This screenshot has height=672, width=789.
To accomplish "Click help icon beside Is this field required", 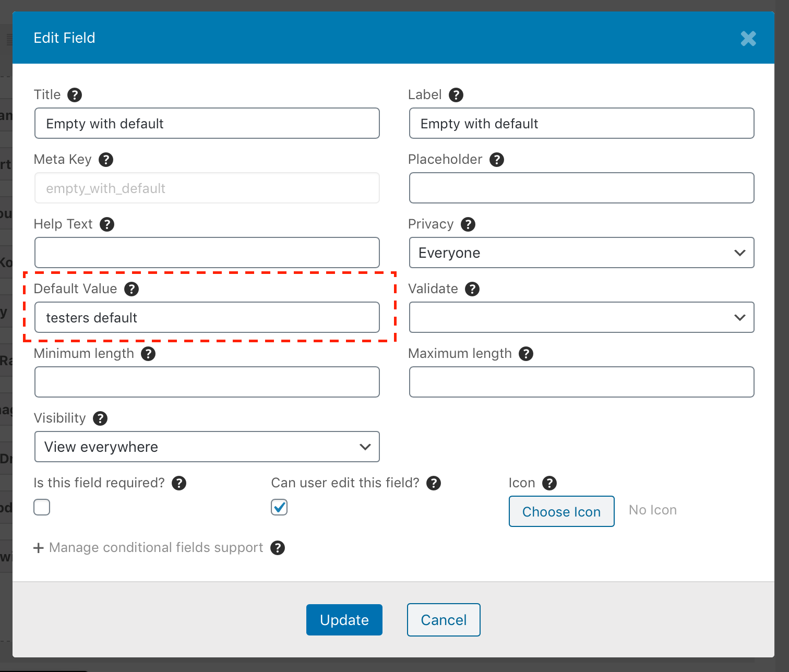I will pos(179,483).
